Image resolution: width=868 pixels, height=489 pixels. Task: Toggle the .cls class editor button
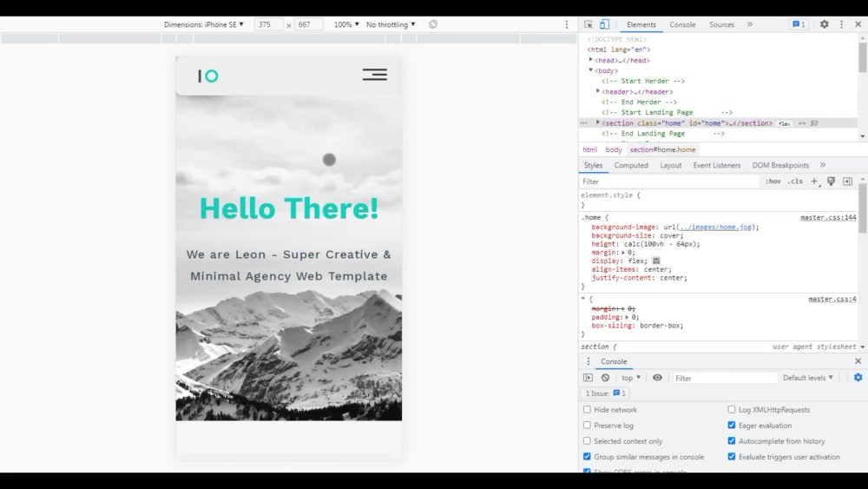(x=795, y=181)
